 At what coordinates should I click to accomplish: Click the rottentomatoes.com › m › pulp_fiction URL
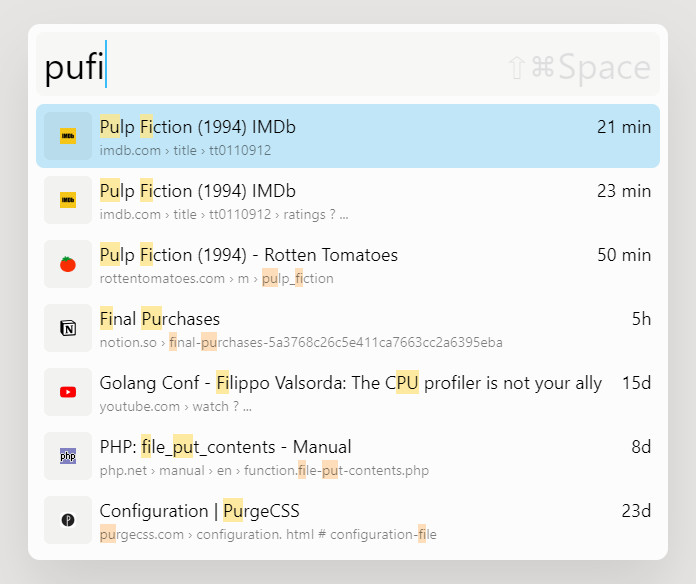[217, 279]
